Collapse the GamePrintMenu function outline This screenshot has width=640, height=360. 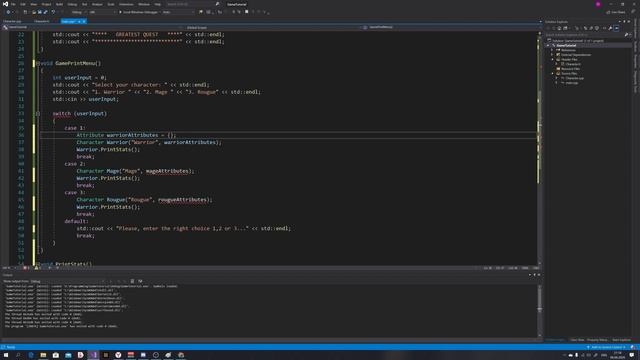(x=37, y=63)
